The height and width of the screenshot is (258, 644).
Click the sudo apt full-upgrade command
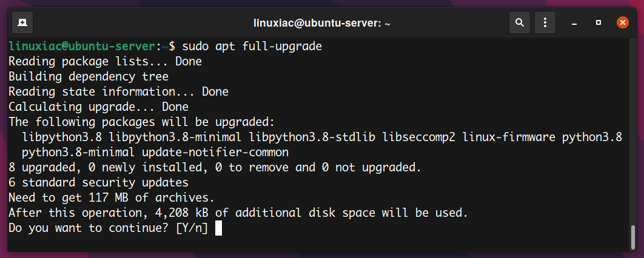click(252, 47)
